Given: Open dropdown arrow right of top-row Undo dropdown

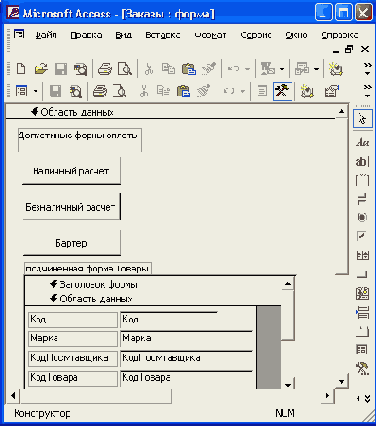Looking at the screenshot, I should tap(282, 69).
